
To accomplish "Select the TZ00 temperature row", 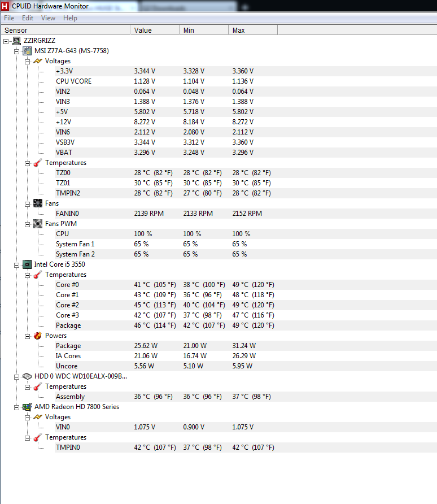I will click(x=246, y=173).
